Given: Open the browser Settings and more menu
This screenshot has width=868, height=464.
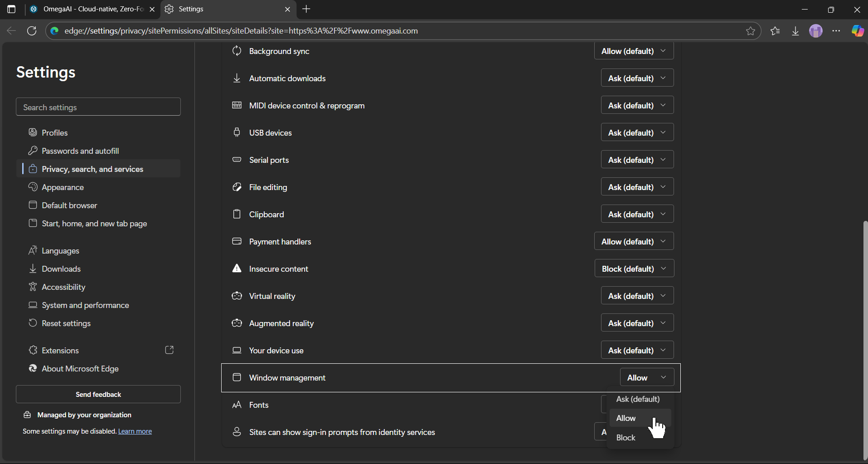Looking at the screenshot, I should [837, 31].
